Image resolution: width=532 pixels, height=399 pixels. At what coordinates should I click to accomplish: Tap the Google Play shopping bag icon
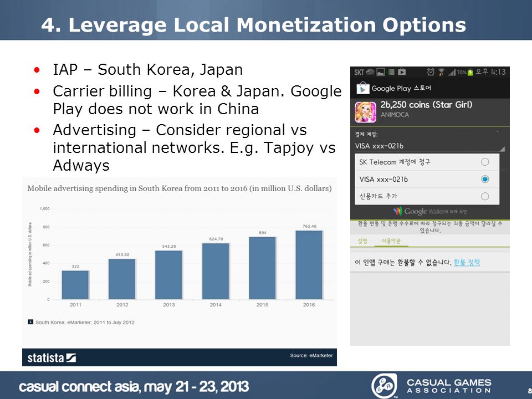(x=362, y=88)
